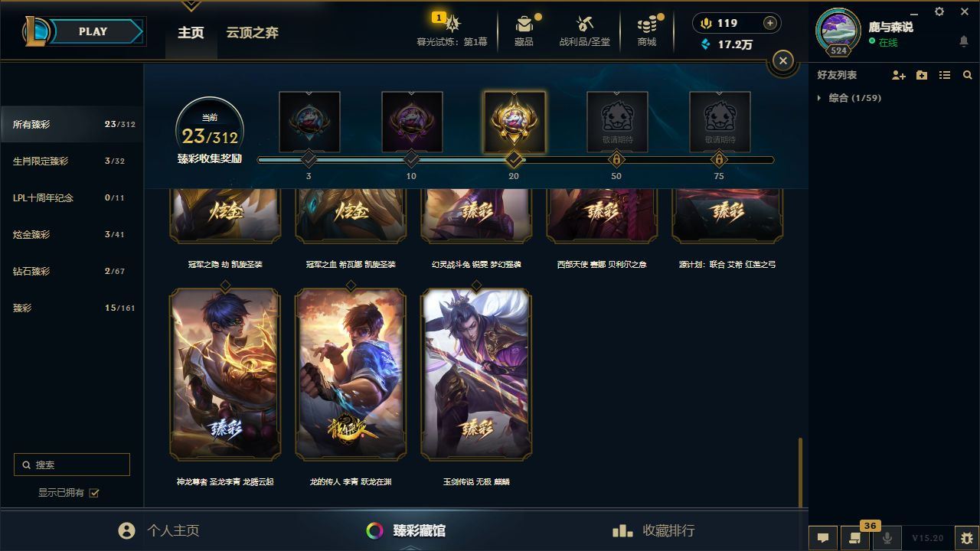Click the 20 milestone reward marker
This screenshot has width=980, height=551.
tap(514, 159)
